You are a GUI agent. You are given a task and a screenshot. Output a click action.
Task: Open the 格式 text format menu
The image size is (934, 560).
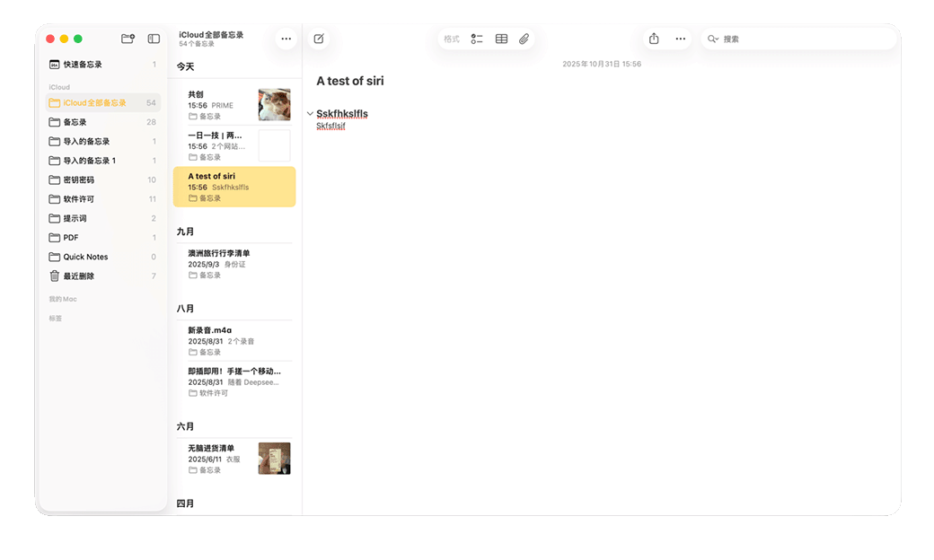click(x=451, y=39)
